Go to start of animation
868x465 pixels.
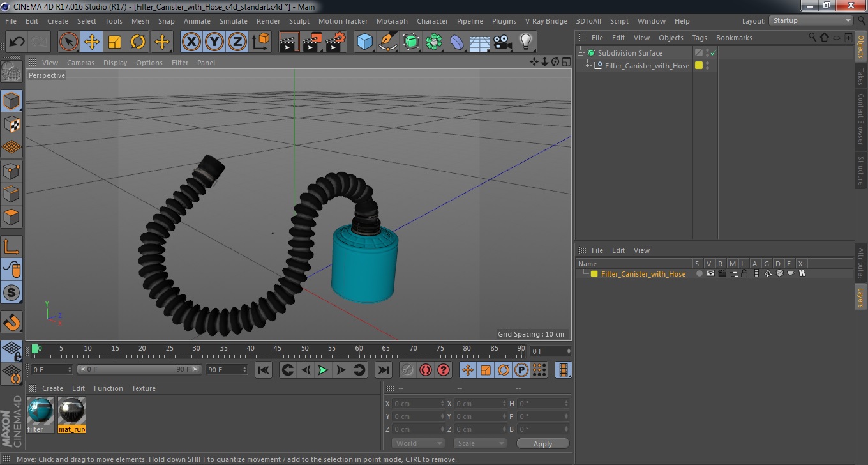pos(264,370)
